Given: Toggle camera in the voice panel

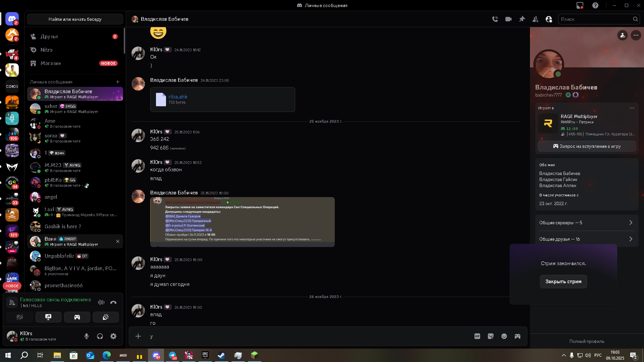Looking at the screenshot, I should coord(20,317).
